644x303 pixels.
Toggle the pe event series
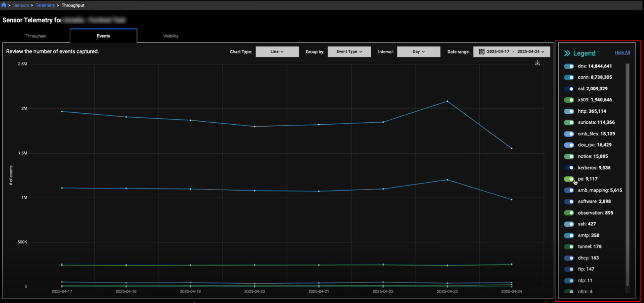pos(569,179)
